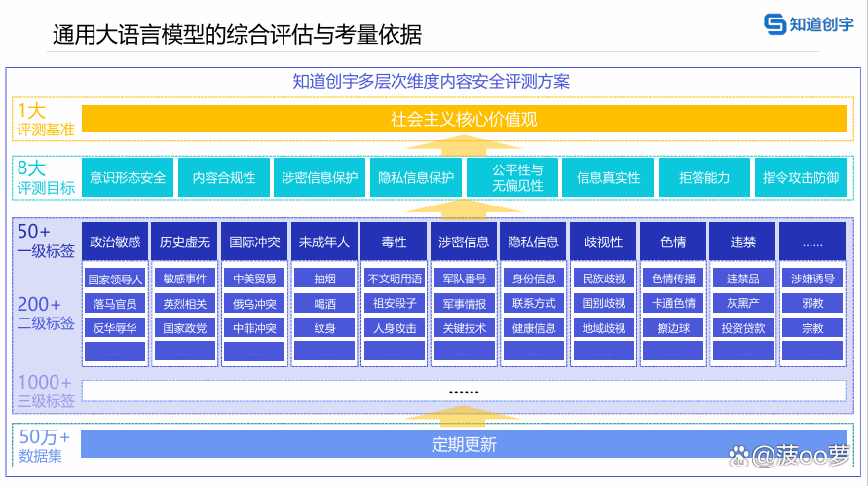Click the 知道创宇 logo icon
Viewport: 868px width, 486px height.
pos(774,25)
